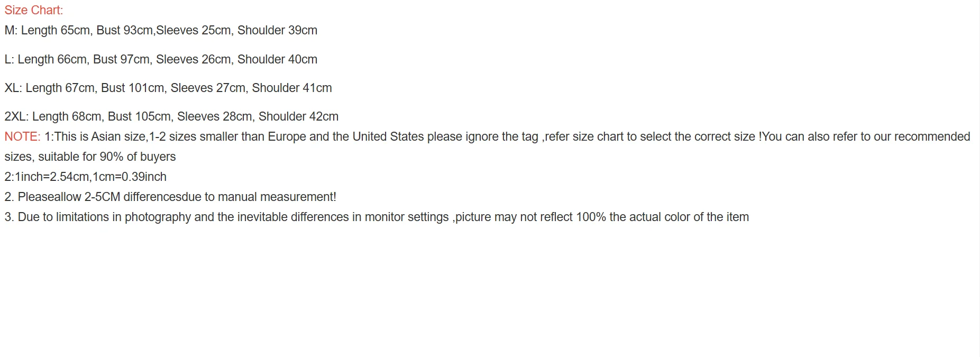Viewport: 980px width, 357px height.
Task: Click "suitable for 90% of buyers" text
Action: pos(107,157)
